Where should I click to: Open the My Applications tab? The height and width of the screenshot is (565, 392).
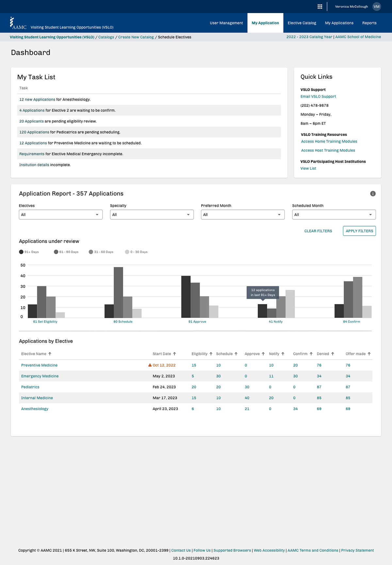339,23
